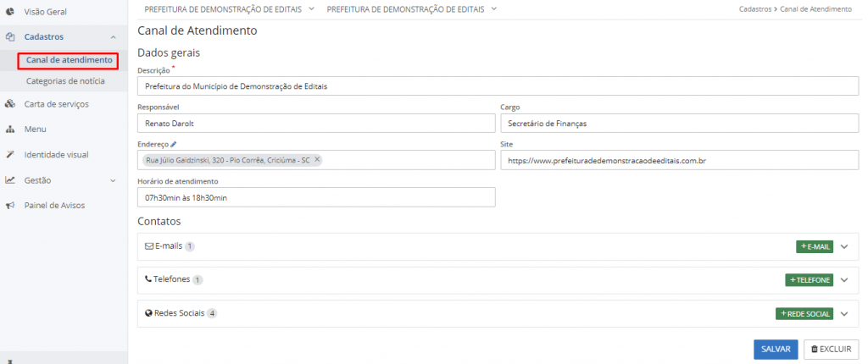Image resolution: width=868 pixels, height=364 pixels.
Task: Expand the Redes Sociais section chevron
Action: pyautogui.click(x=843, y=314)
